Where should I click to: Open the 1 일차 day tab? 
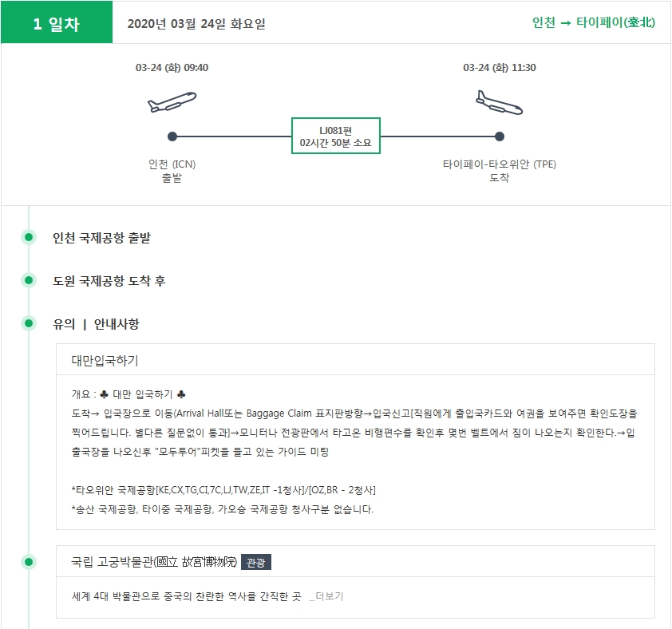(x=57, y=22)
